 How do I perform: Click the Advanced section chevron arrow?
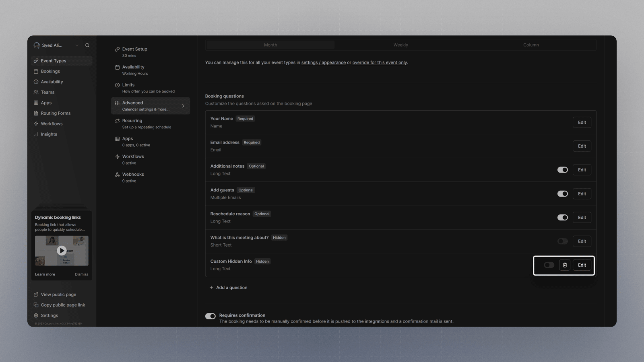click(x=183, y=106)
